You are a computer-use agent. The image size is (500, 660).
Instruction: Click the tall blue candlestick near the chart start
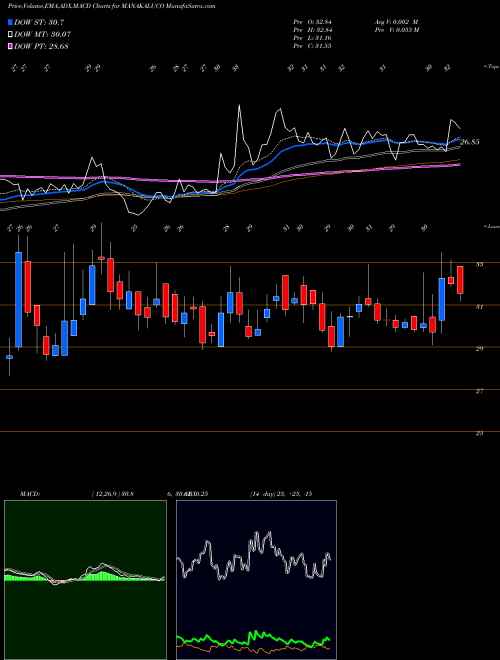coord(19,299)
